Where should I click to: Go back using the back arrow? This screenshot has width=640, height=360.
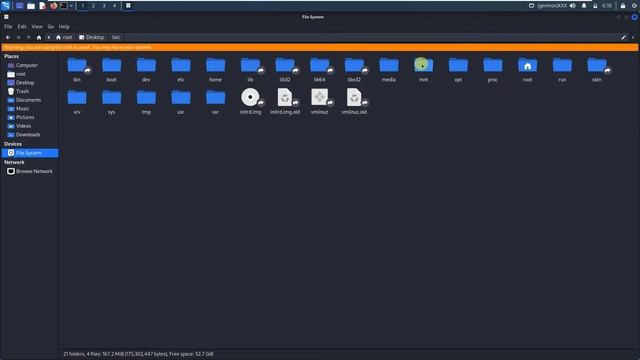(x=8, y=38)
